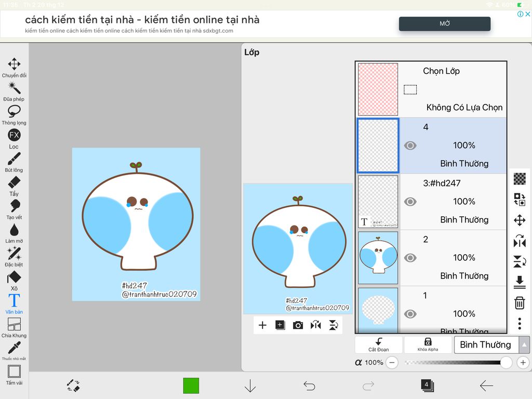Close the ad banner with X

(x=528, y=14)
